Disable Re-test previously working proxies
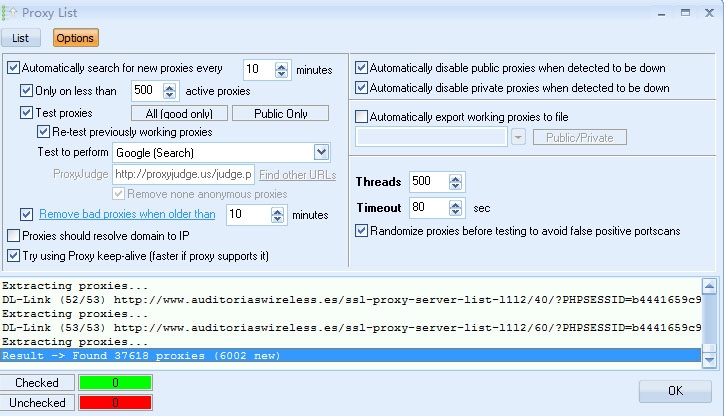724x416 pixels. (43, 132)
